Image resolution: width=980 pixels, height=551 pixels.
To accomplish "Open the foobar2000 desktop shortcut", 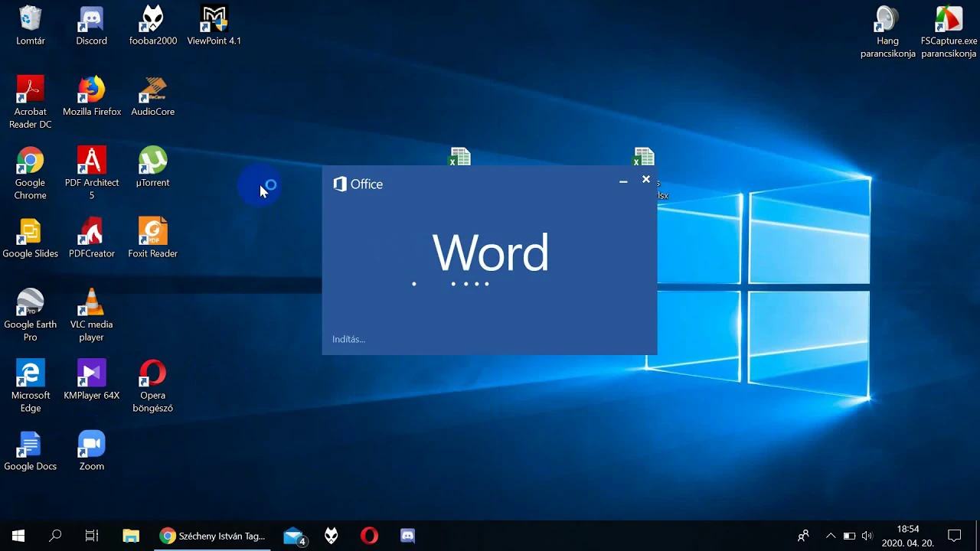I will point(152,26).
